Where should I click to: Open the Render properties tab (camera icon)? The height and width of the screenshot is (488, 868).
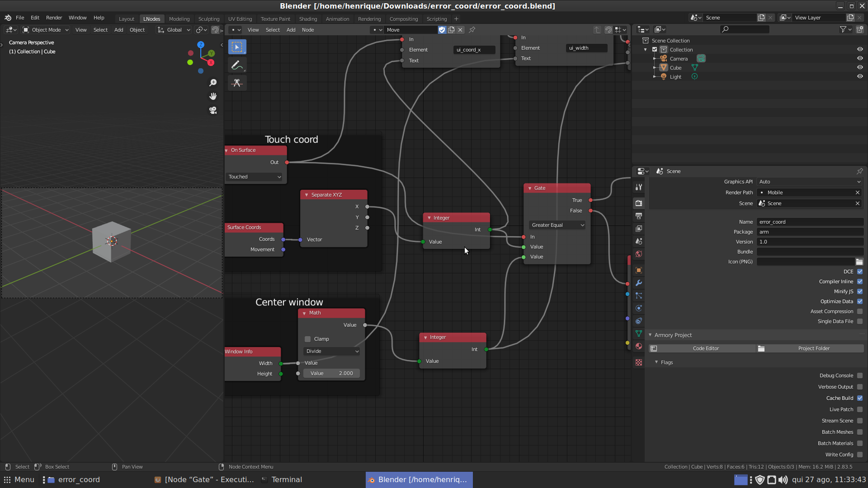pos(638,203)
